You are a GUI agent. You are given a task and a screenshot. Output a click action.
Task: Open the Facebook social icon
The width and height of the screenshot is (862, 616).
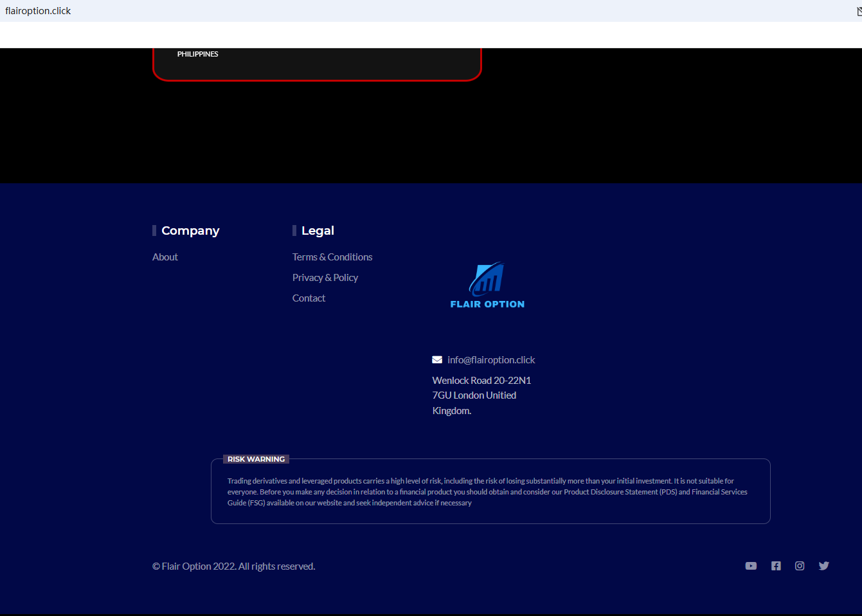[x=776, y=566]
